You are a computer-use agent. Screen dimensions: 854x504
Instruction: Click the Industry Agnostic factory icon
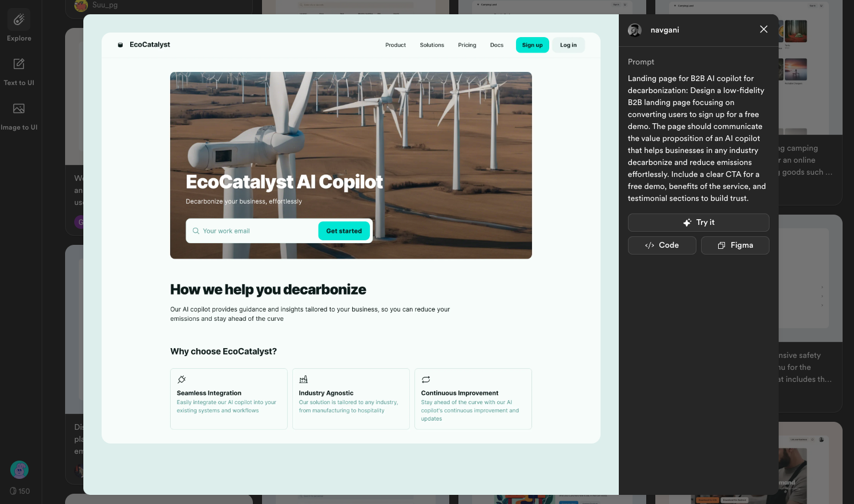tap(304, 380)
